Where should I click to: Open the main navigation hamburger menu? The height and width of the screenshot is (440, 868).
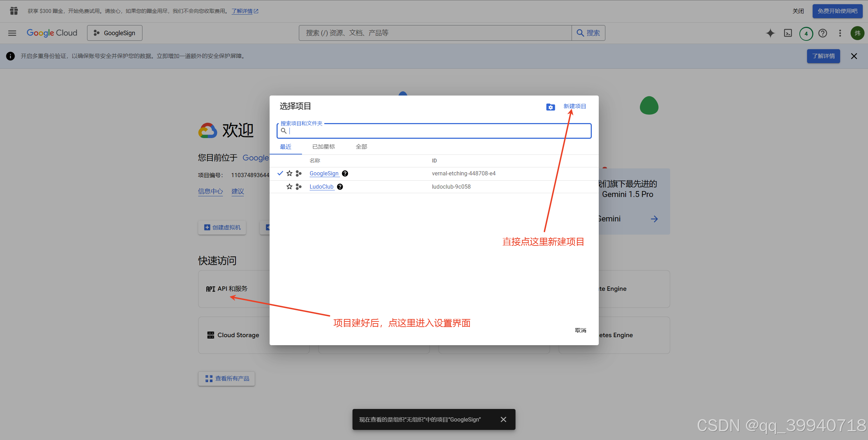click(12, 33)
